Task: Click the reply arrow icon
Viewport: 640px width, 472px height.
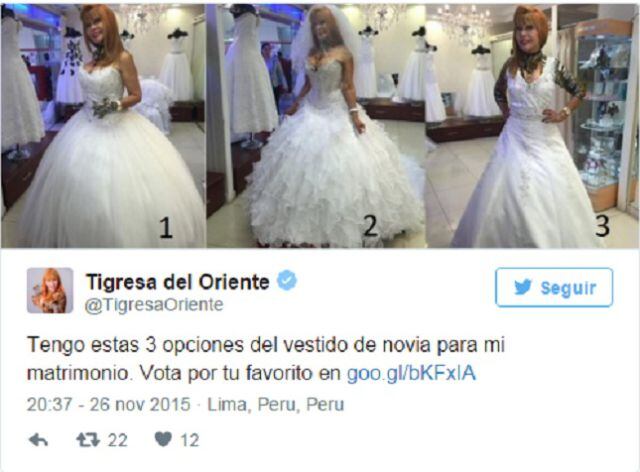Action: [x=38, y=440]
